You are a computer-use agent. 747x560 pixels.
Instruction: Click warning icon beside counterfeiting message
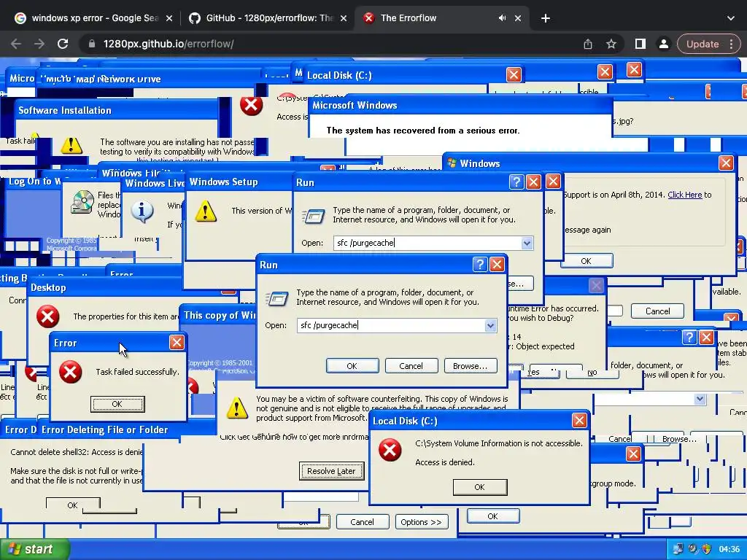236,408
